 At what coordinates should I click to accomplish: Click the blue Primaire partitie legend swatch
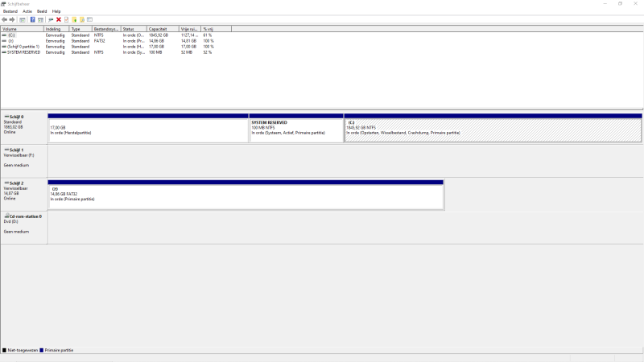(x=42, y=350)
